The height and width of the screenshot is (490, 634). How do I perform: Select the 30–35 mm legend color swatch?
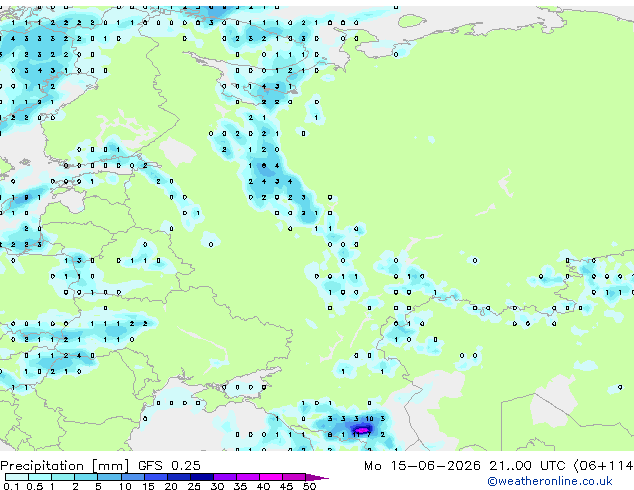[225, 477]
